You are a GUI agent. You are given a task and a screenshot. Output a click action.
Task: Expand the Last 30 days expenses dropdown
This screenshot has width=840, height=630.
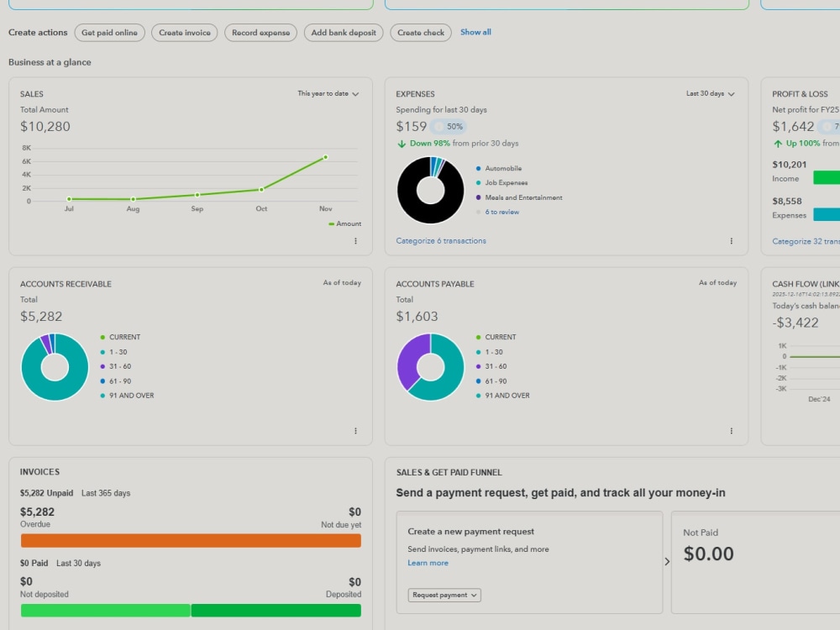tap(711, 94)
